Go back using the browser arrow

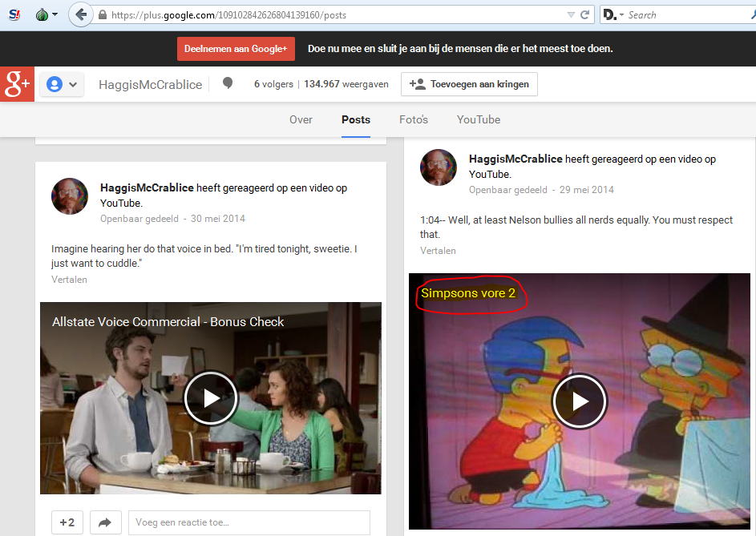[81, 15]
